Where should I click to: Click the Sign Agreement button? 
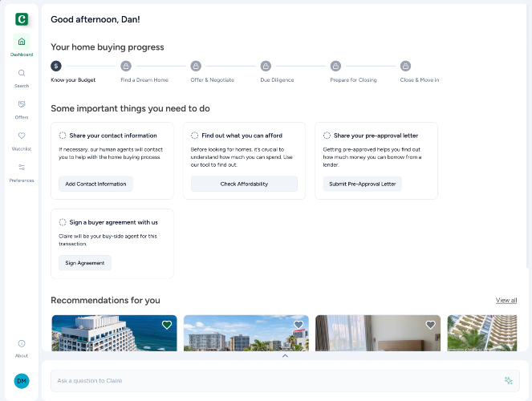(x=85, y=262)
